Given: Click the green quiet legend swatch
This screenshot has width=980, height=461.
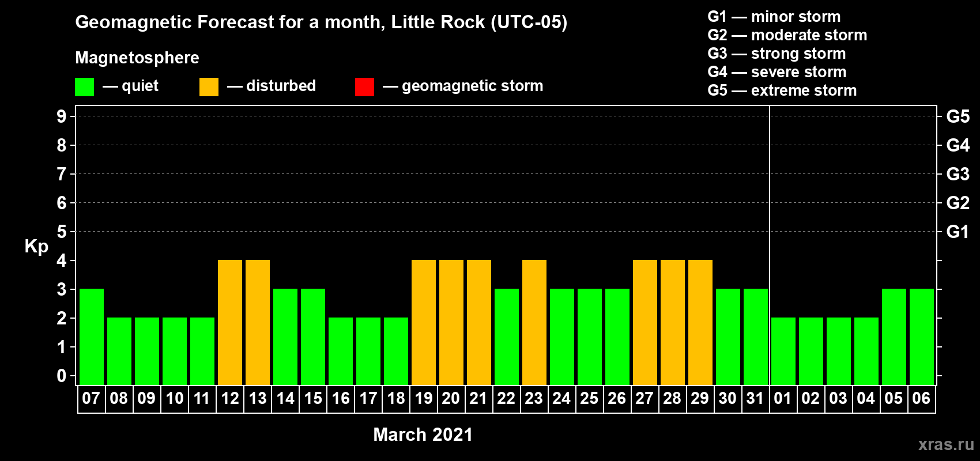Looking at the screenshot, I should point(84,87).
